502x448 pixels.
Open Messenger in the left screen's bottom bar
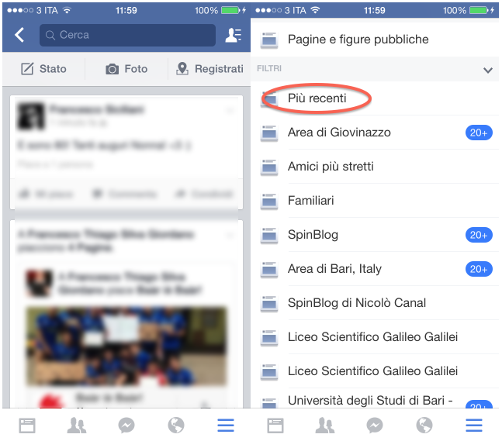(126, 426)
